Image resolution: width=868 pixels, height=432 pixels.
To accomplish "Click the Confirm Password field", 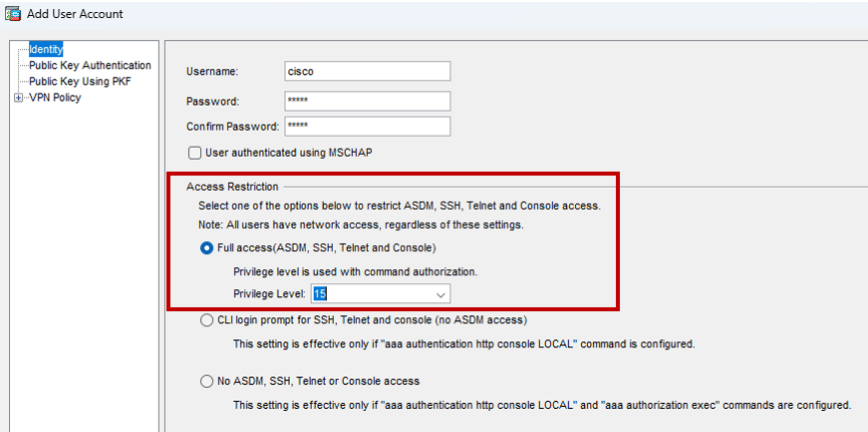I will click(367, 126).
